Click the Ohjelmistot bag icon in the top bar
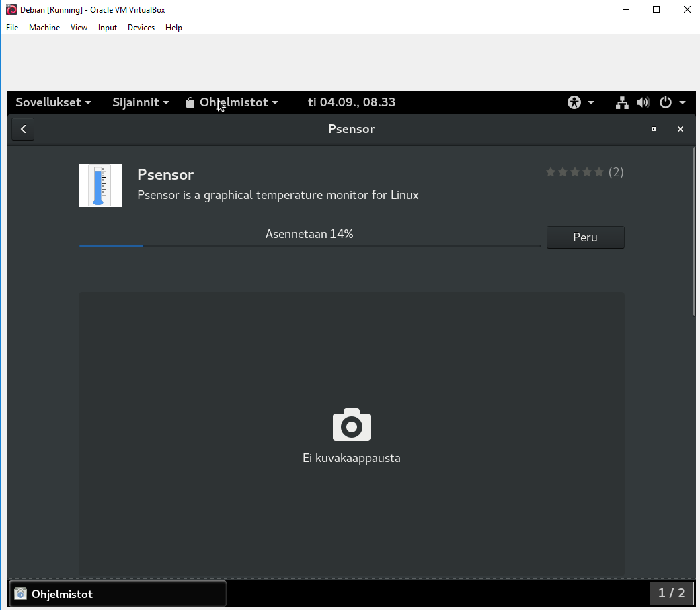Viewport: 700px width, 610px height. pos(190,103)
